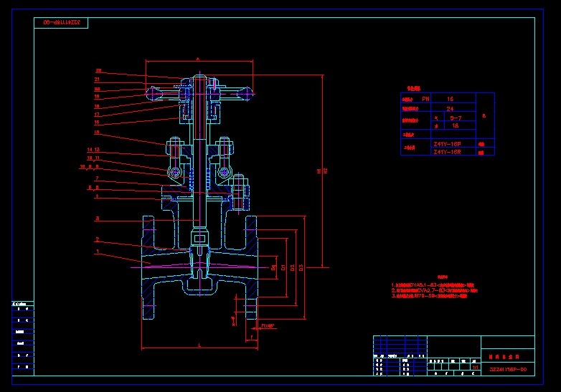Screen dimensions: 561x392
Task: Click part callout number 22
Action: (98, 70)
